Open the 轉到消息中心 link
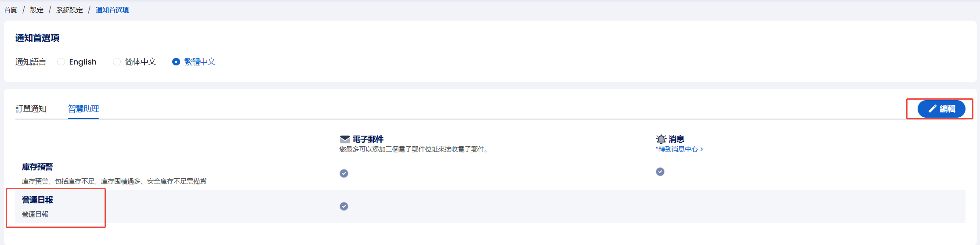Screen dimensions: 980x245 tap(679, 149)
